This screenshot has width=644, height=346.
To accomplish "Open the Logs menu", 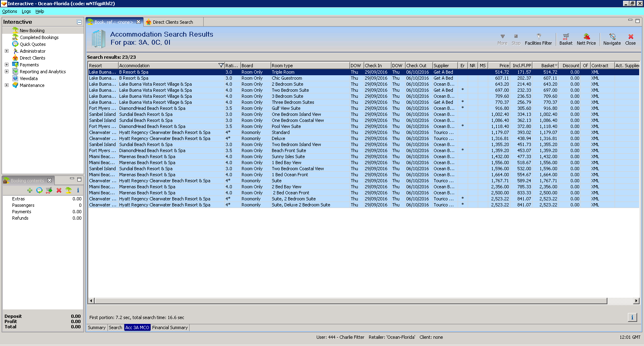I will (26, 11).
